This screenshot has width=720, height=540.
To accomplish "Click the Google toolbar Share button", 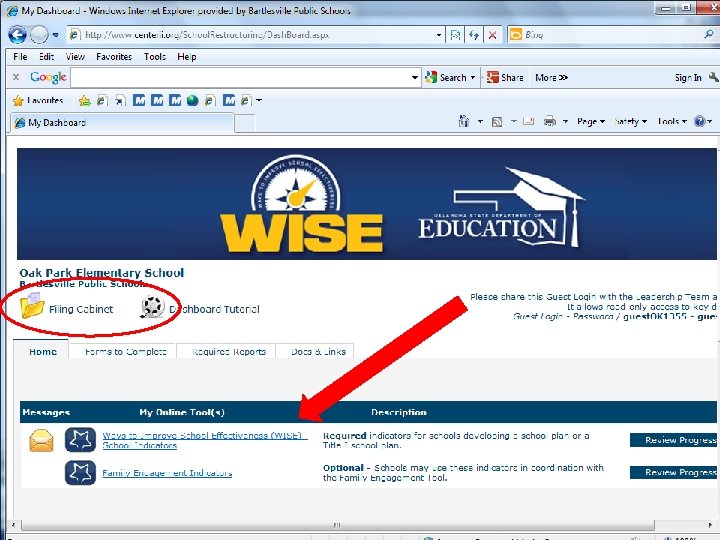I will (x=505, y=78).
